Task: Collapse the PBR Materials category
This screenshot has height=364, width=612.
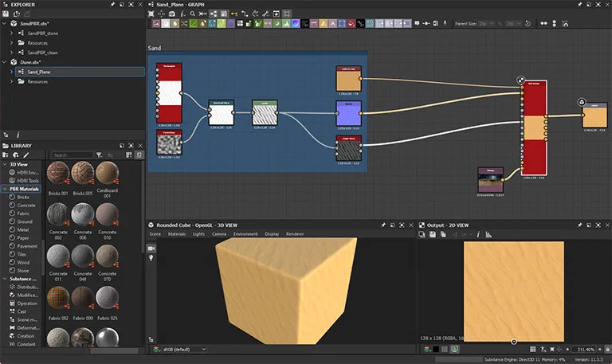Action: [5, 189]
